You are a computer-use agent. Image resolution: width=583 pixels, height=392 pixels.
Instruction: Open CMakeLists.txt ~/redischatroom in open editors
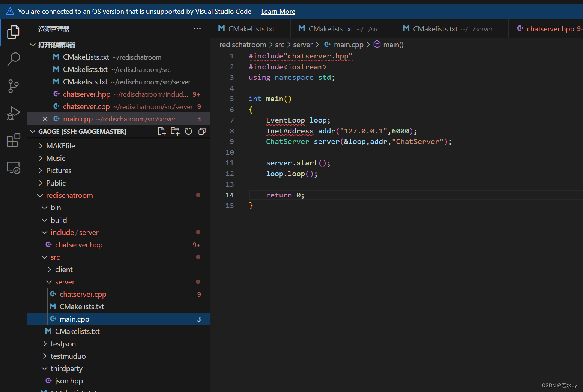(119, 57)
